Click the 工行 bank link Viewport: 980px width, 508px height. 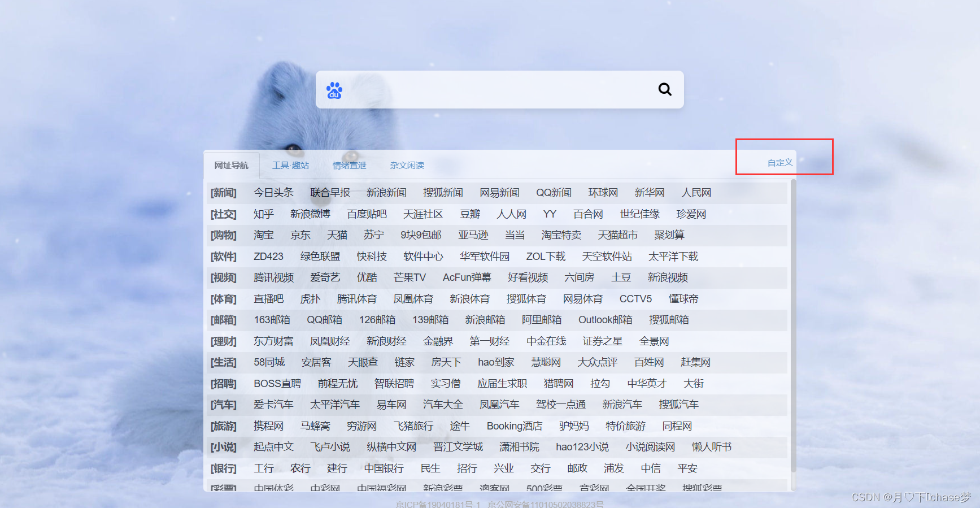point(263,468)
